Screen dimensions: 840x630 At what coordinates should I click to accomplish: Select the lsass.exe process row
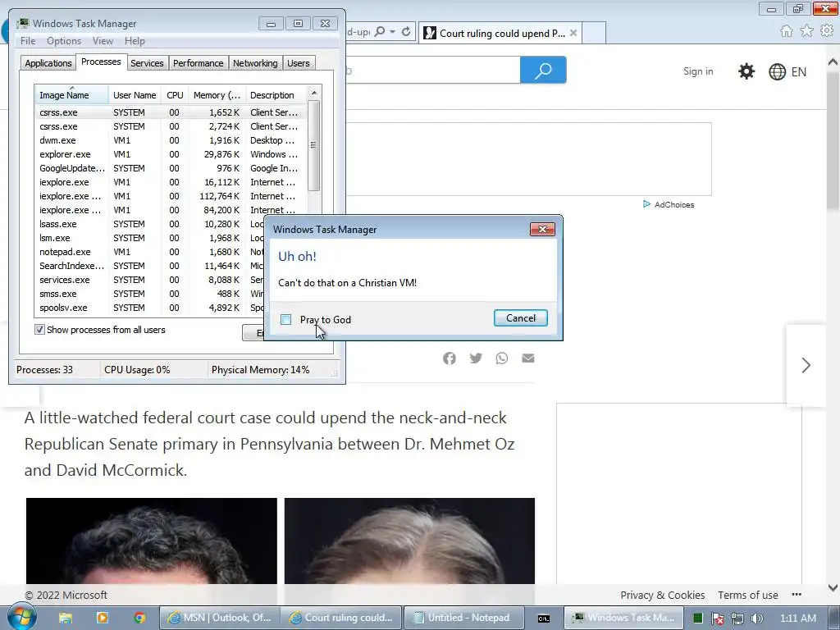coord(150,224)
